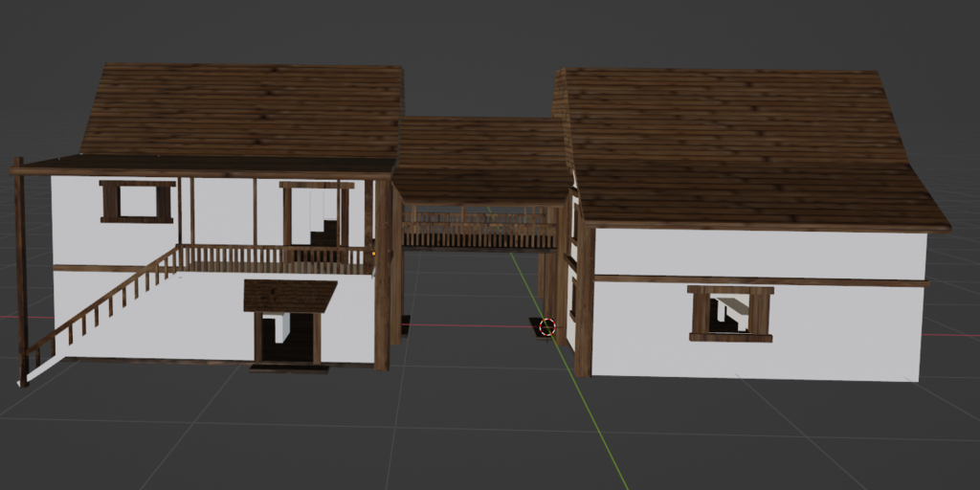The image size is (980, 490).
Task: Select the small awning above ground-floor door
Action: (290, 296)
